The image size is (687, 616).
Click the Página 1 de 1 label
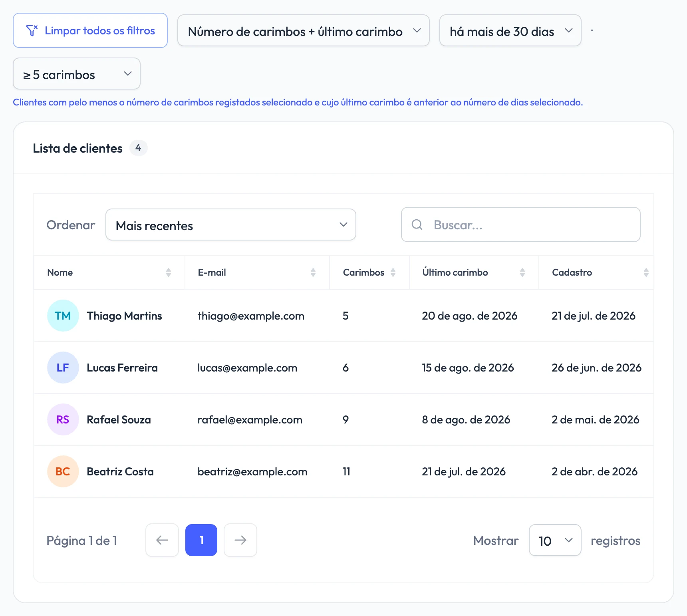(x=82, y=540)
